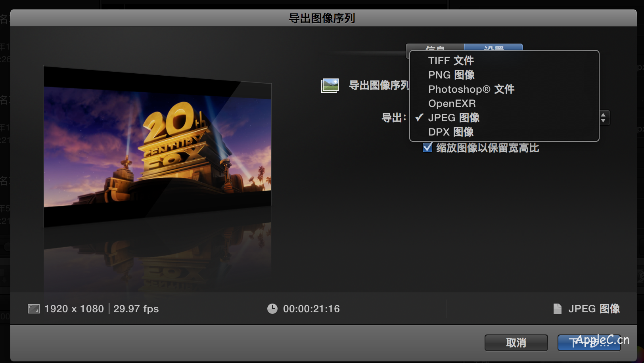Click the 20th Century Fox preview thumbnail

[x=157, y=147]
